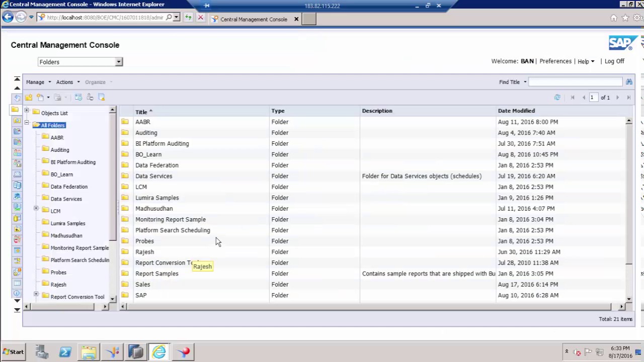Go to the last page arrow
Image resolution: width=644 pixels, height=362 pixels.
coord(628,98)
